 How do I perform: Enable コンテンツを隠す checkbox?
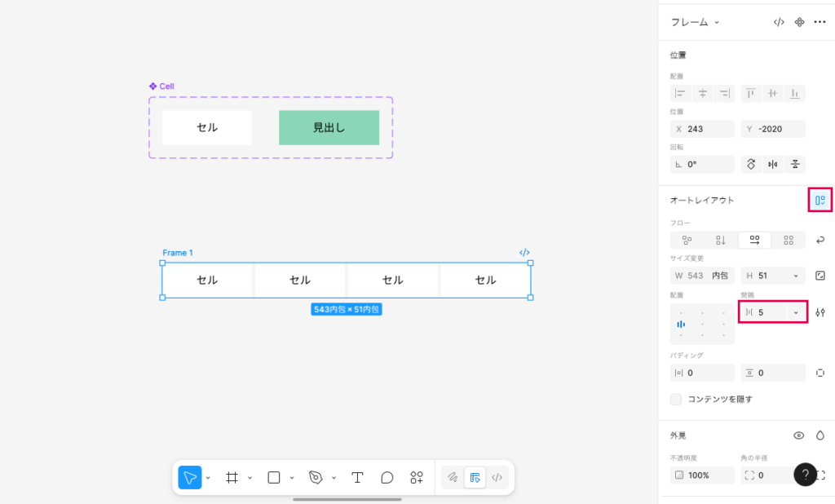(x=676, y=399)
